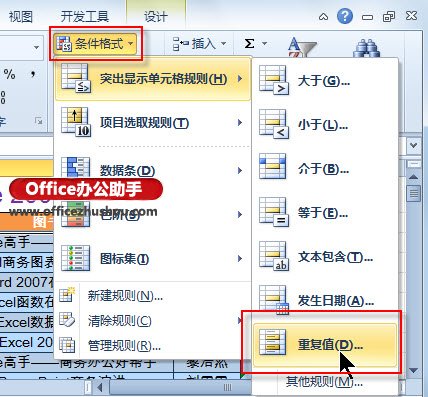Open the blue Help question mark
428x397 pixels.
pyautogui.click(x=344, y=16)
